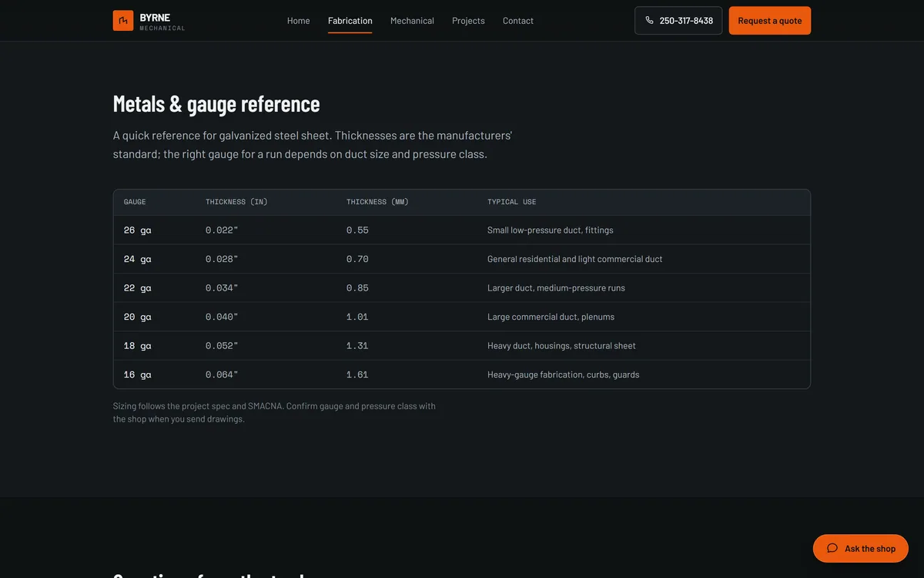Click the chat bubble icon in Ask the shop
This screenshot has width=924, height=578.
pyautogui.click(x=832, y=549)
